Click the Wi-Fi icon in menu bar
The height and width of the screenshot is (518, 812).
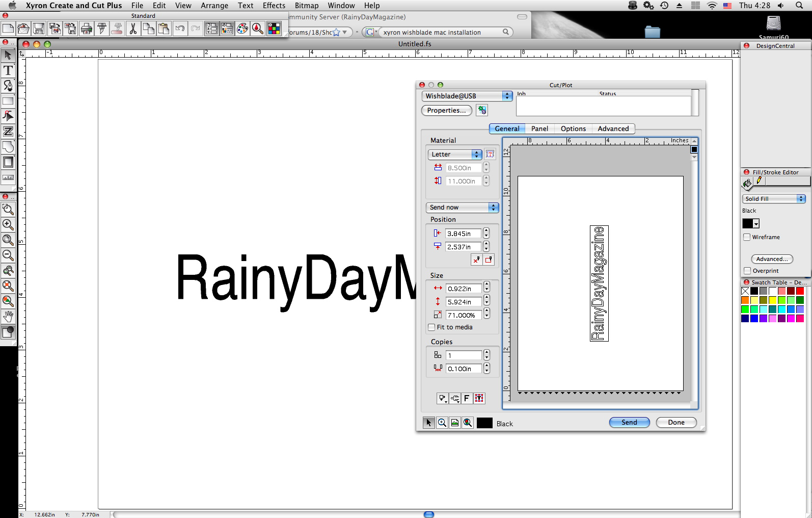point(712,6)
